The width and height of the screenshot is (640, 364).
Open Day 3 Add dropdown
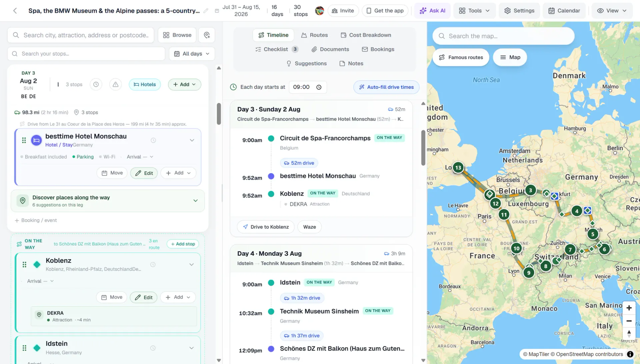[x=184, y=85]
